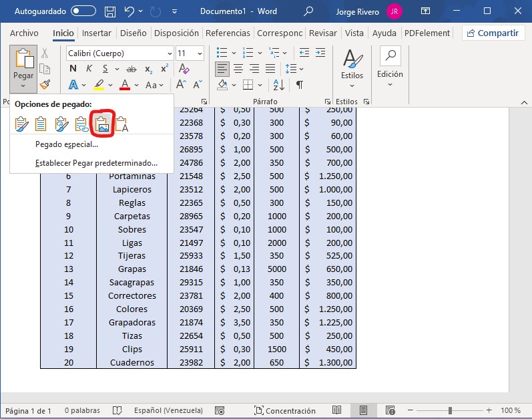Paste as Picture option
Viewport: 532px width, 419px height.
pos(103,124)
